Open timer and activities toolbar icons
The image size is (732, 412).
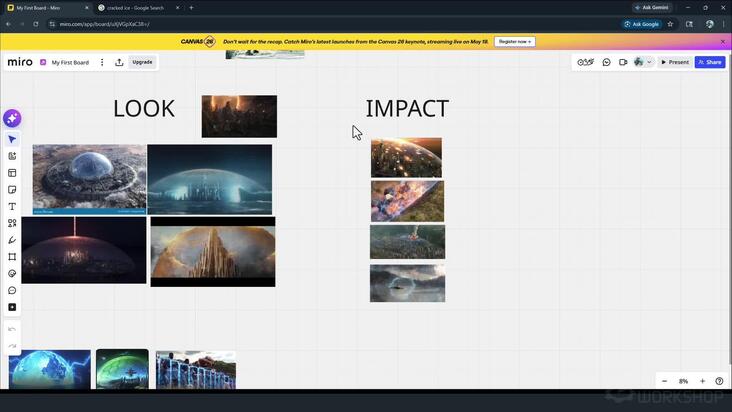click(585, 62)
